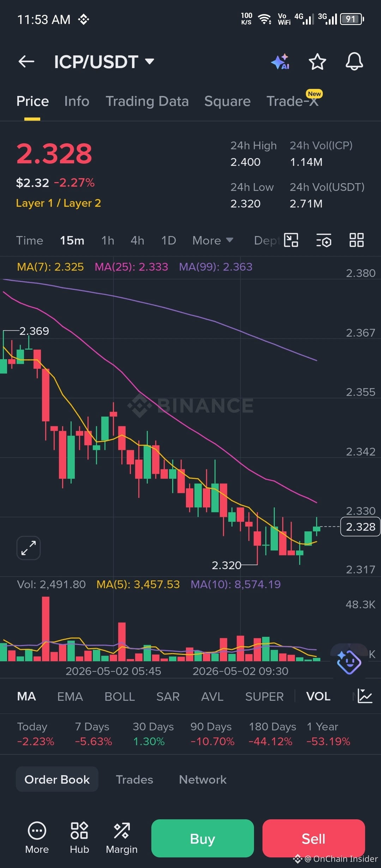The width and height of the screenshot is (381, 868).
Task: Toggle the MA indicator
Action: 26,697
